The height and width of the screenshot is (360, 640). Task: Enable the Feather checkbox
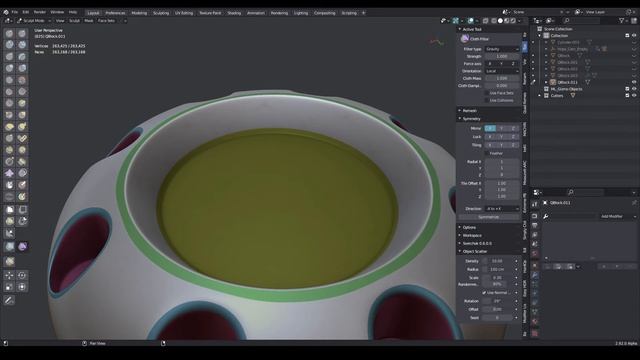487,153
